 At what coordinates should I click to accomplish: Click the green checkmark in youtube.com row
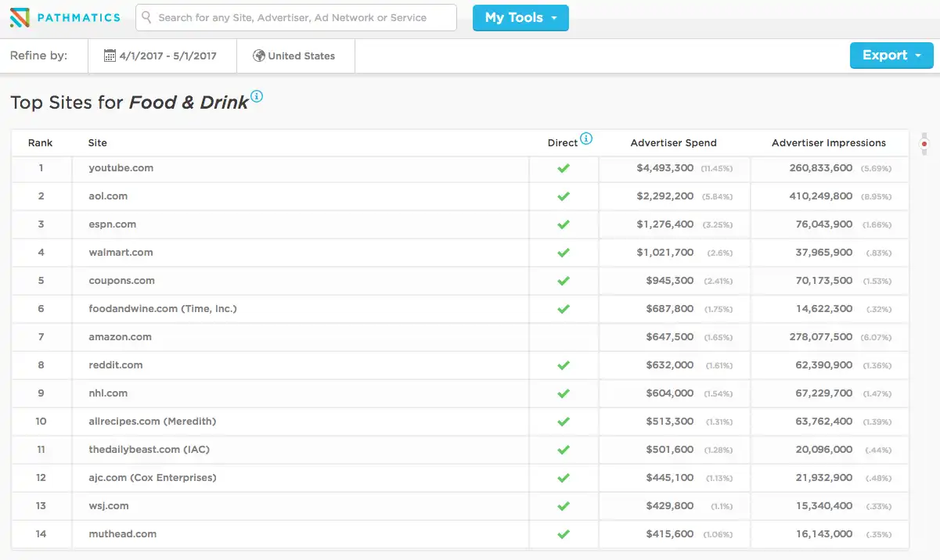coord(564,168)
